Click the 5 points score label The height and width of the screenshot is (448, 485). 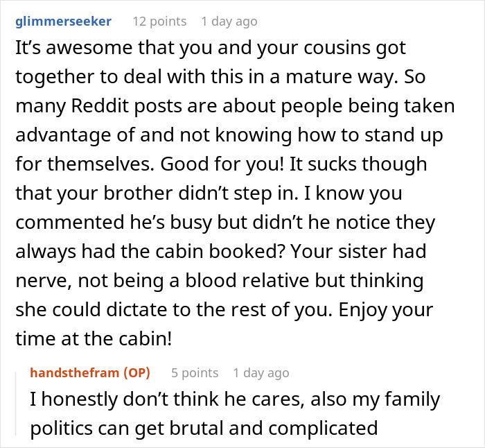[x=195, y=373]
